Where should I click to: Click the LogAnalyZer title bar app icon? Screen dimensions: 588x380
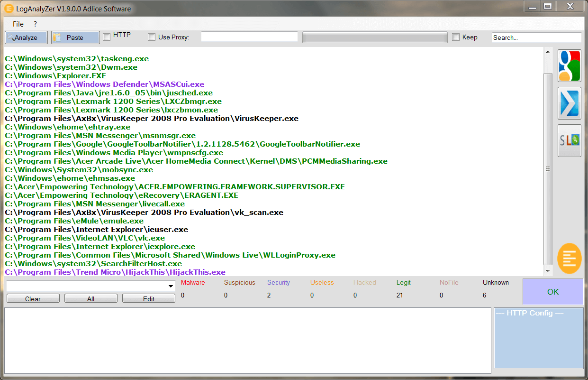(x=9, y=9)
